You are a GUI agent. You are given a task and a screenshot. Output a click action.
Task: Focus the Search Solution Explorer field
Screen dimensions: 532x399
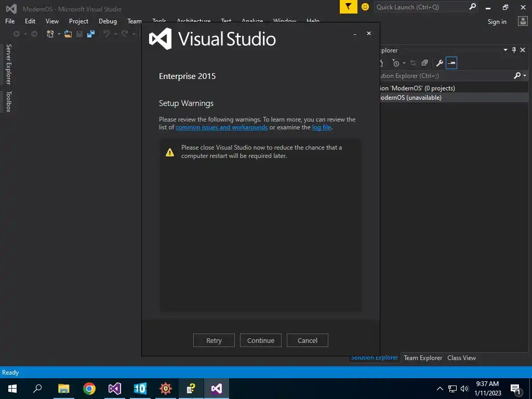tap(445, 76)
